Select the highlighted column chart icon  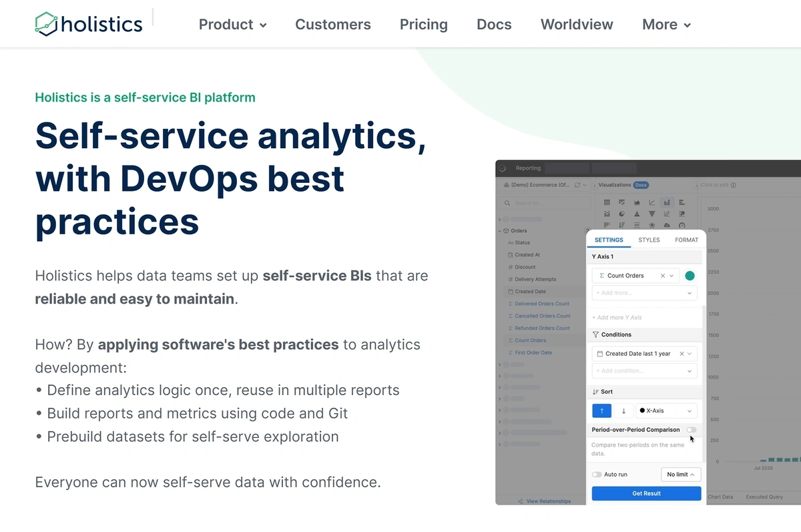667,202
